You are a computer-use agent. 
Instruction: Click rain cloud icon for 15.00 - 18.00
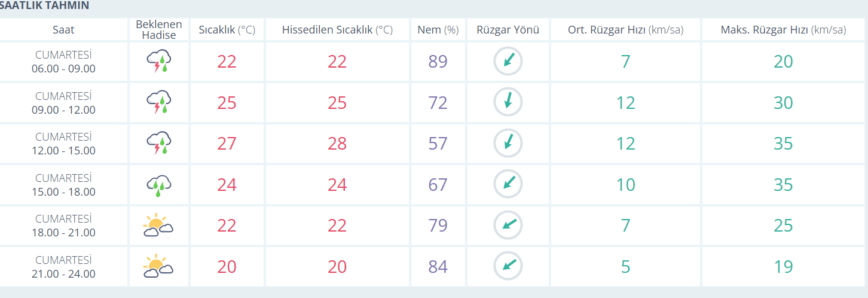(159, 184)
